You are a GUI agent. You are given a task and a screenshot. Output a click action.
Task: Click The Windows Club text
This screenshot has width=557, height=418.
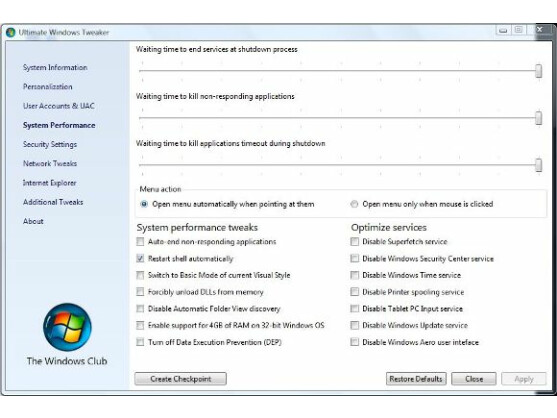point(67,361)
